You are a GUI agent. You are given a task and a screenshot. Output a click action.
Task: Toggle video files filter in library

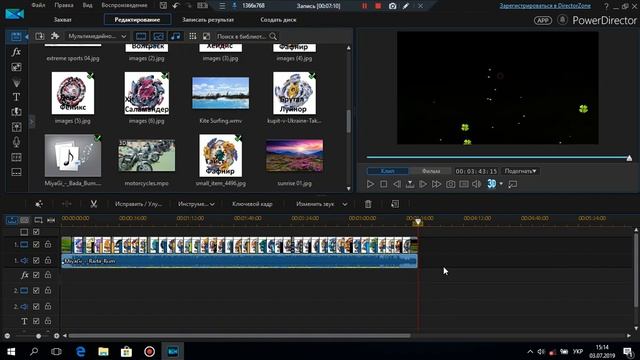pyautogui.click(x=141, y=36)
